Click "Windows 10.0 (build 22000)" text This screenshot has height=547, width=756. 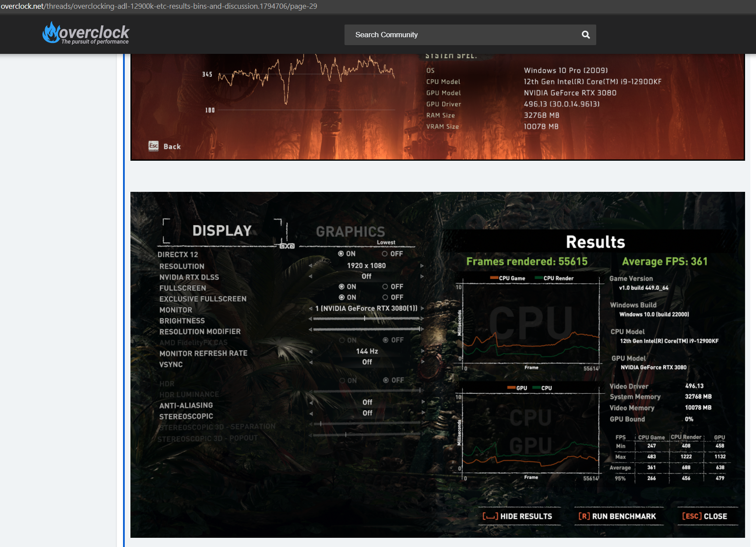pyautogui.click(x=654, y=314)
